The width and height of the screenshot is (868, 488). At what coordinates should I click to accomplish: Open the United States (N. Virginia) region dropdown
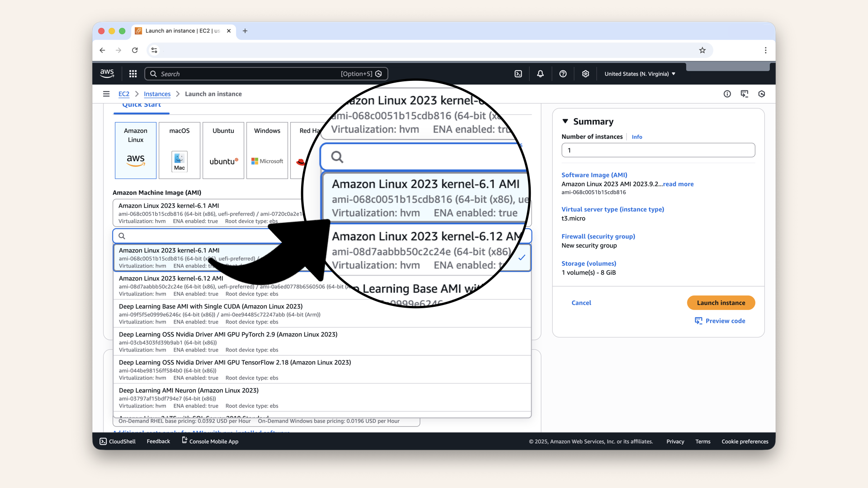639,73
